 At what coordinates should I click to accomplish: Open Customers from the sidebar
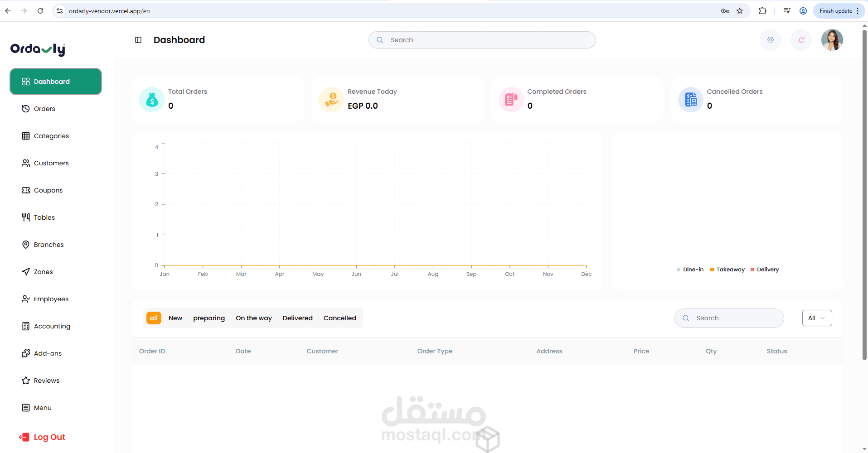(51, 163)
